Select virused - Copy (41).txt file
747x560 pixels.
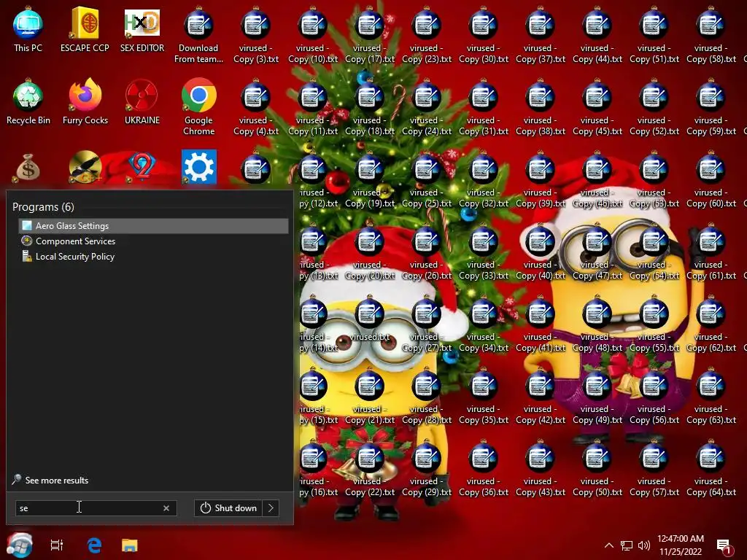(541, 324)
